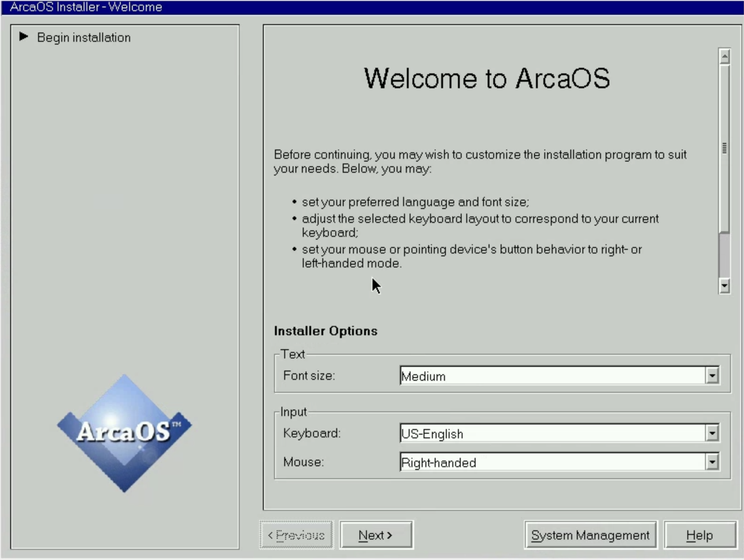Open the Font size dropdown arrow
Image resolution: width=744 pixels, height=560 pixels.
tap(712, 376)
